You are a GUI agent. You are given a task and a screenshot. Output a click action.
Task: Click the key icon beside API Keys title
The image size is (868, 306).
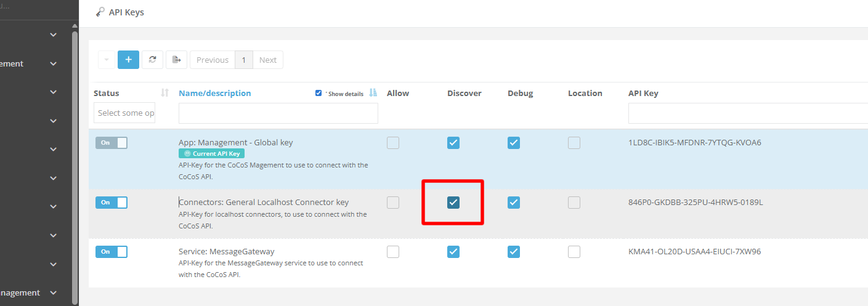[x=100, y=12]
